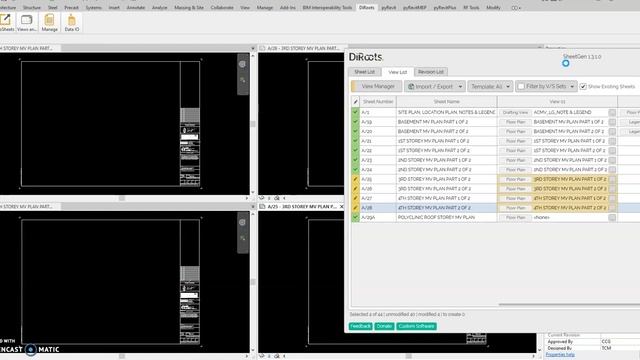The width and height of the screenshot is (640, 360).
Task: Click view picker button for ACMV_LG_NOTE & LEGEND
Action: pyautogui.click(x=612, y=112)
